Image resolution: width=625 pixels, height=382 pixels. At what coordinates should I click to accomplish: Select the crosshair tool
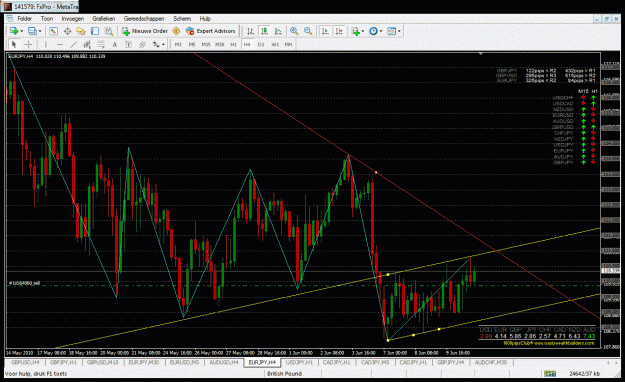coord(28,44)
